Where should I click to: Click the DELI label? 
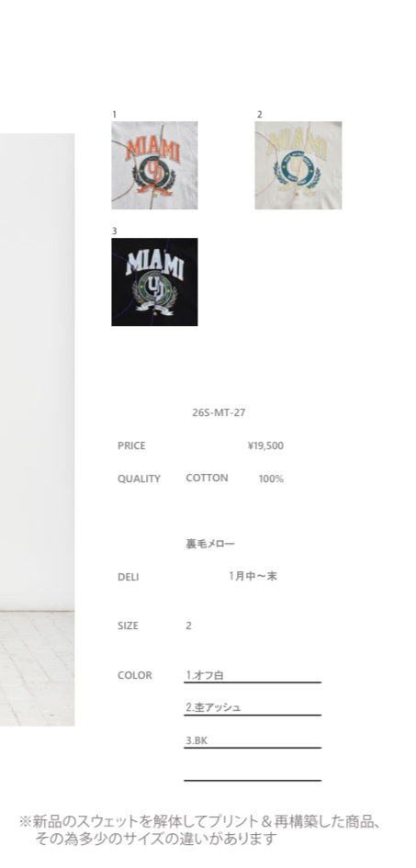tap(129, 577)
